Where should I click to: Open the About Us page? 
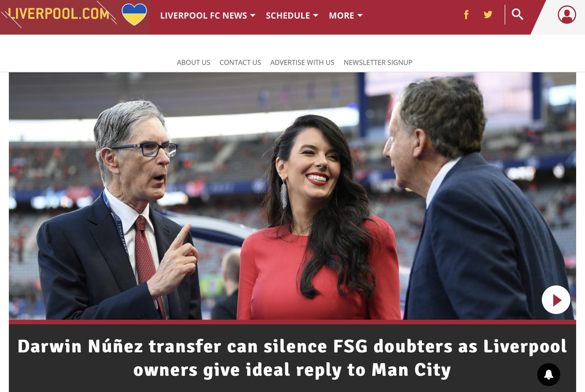(x=193, y=62)
